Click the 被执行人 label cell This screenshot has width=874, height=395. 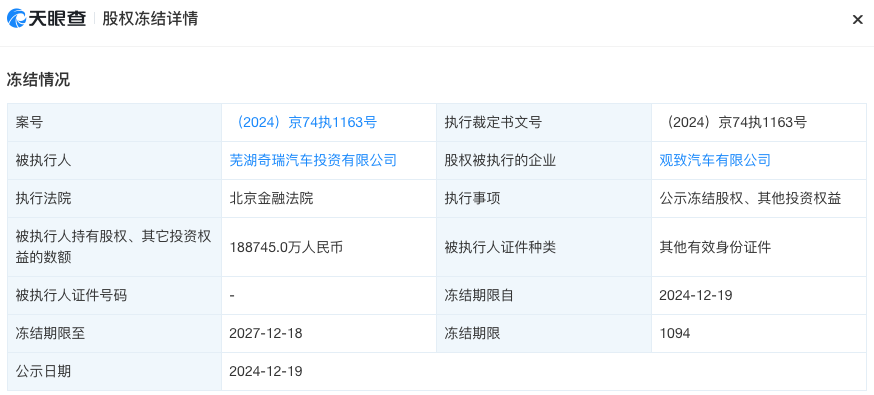(x=114, y=160)
